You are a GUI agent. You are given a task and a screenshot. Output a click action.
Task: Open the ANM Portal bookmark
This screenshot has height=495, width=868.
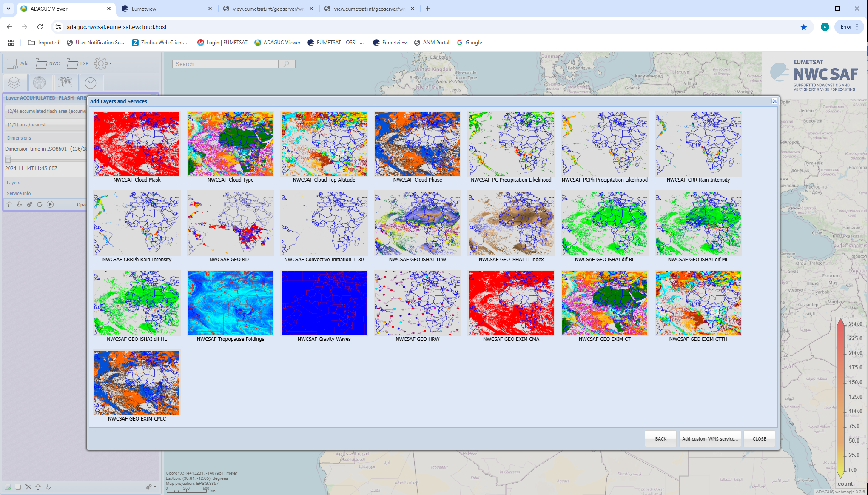(x=432, y=43)
